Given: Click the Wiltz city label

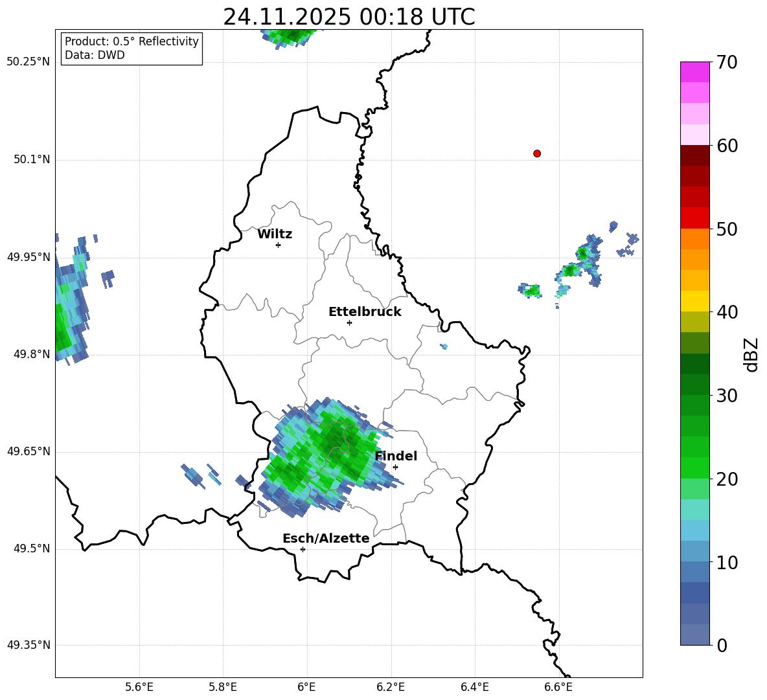Looking at the screenshot, I should click(275, 234).
